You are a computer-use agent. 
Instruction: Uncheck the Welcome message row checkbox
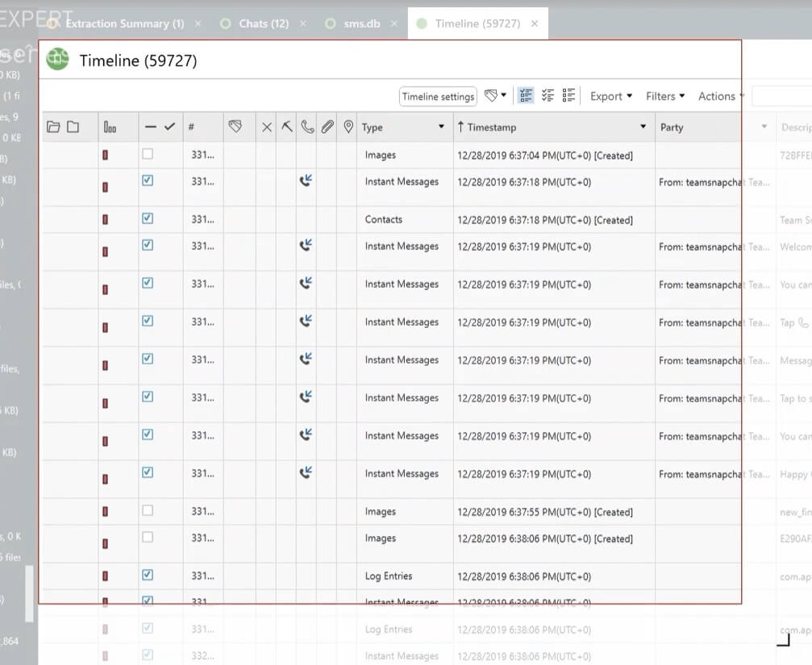148,245
